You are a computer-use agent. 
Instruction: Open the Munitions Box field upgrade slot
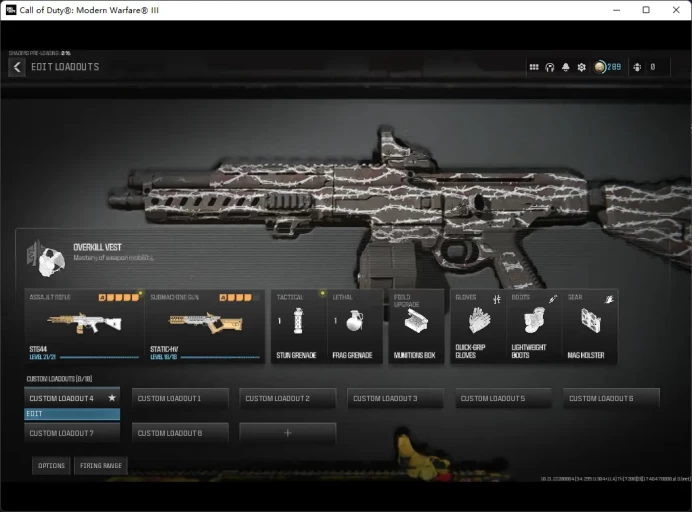(416, 327)
